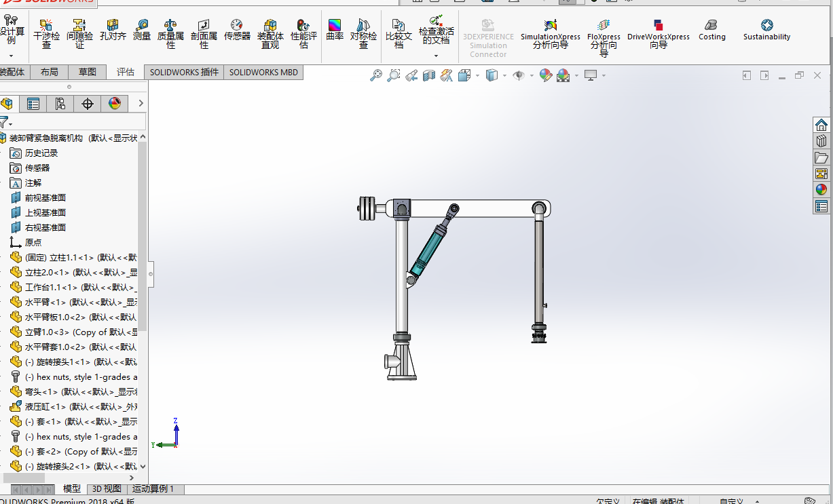833x504 pixels.
Task: Open SOLIDWORKS MBD tab
Action: click(263, 72)
